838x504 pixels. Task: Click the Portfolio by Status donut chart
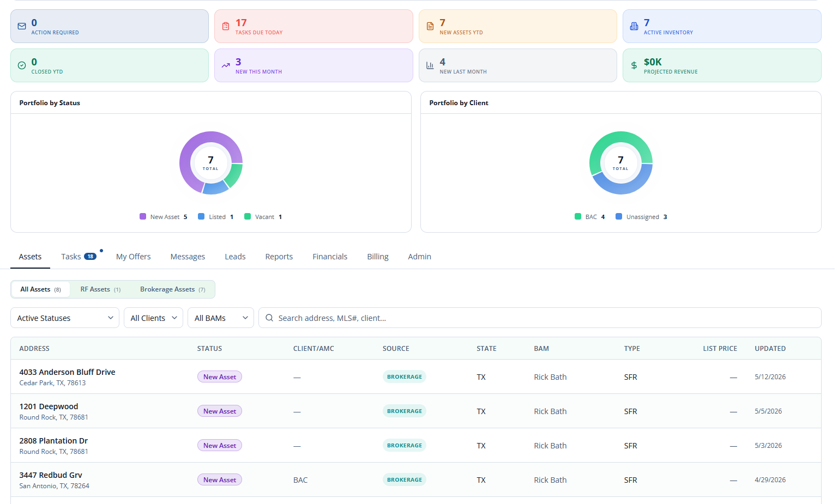coord(211,163)
